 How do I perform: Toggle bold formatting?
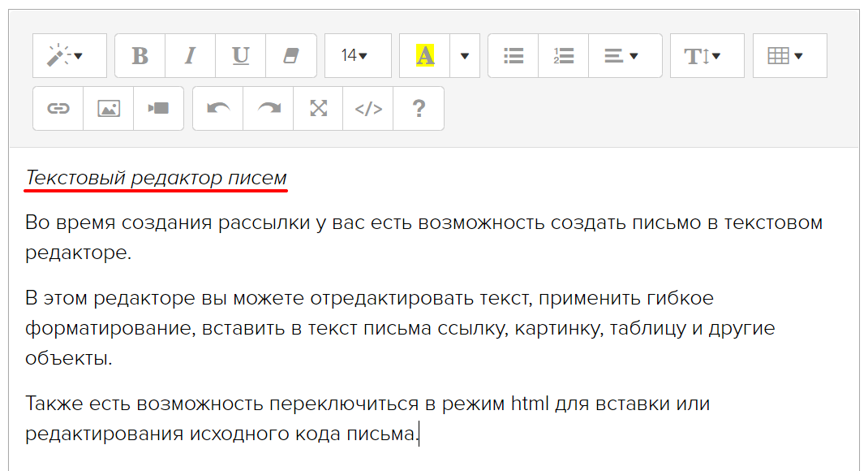(140, 56)
